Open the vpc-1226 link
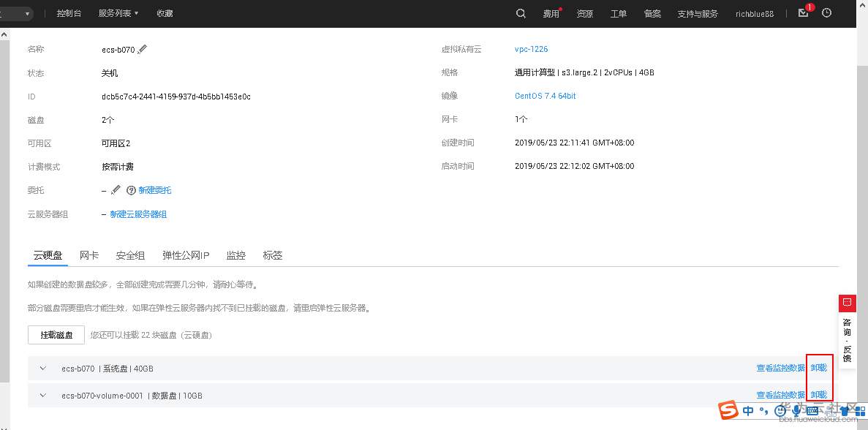Screen dimensions: 868x430 (532, 49)
